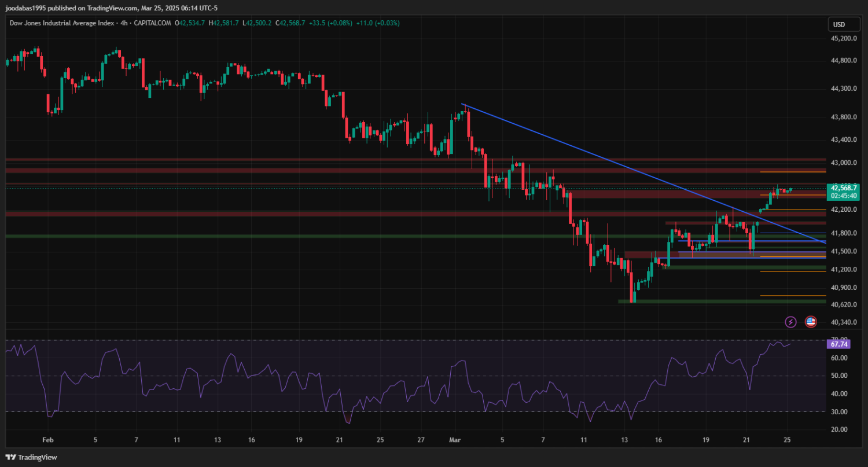Click the purple lightning bolt event icon
This screenshot has height=467, width=868.
(790, 322)
